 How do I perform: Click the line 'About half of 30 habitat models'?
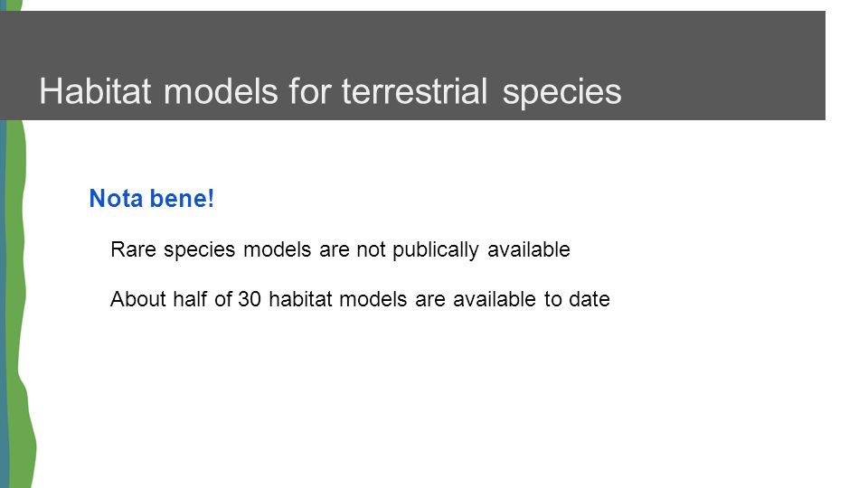tap(360, 299)
